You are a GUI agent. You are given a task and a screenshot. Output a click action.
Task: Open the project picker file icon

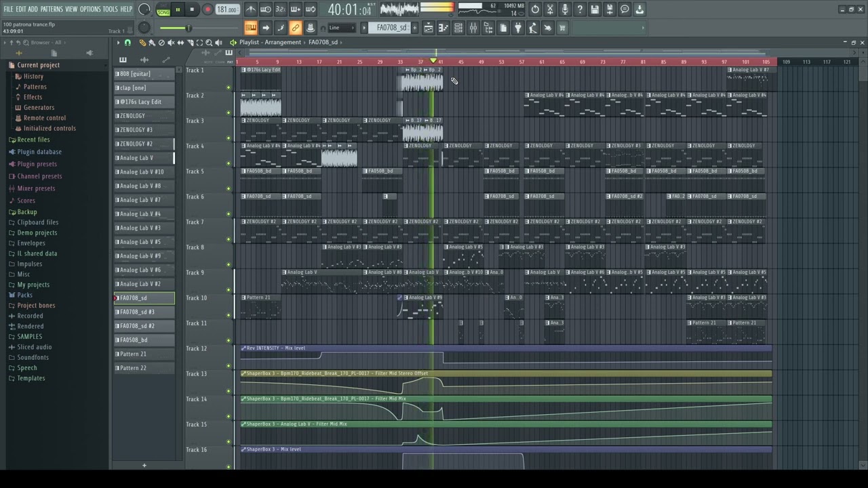(503, 28)
